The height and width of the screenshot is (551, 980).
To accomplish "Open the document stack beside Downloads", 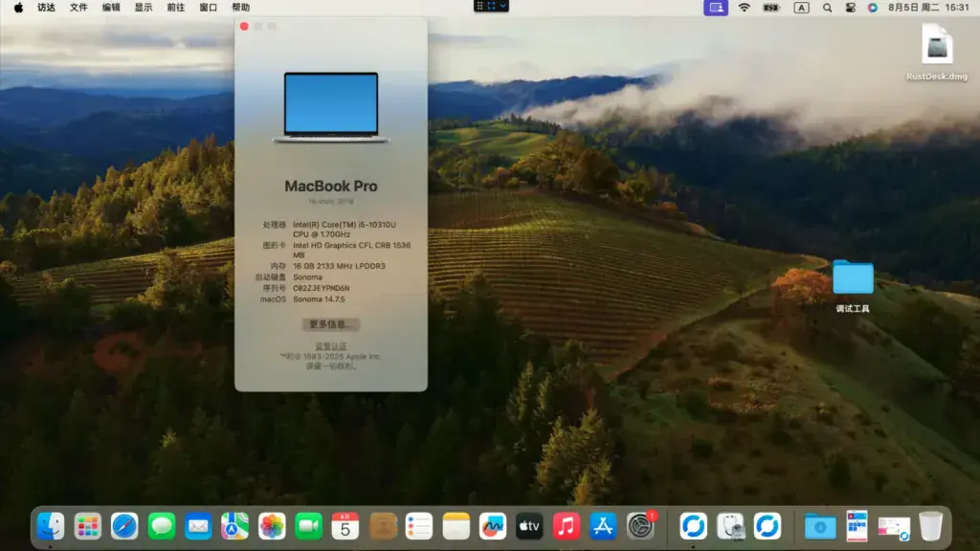I will [857, 527].
